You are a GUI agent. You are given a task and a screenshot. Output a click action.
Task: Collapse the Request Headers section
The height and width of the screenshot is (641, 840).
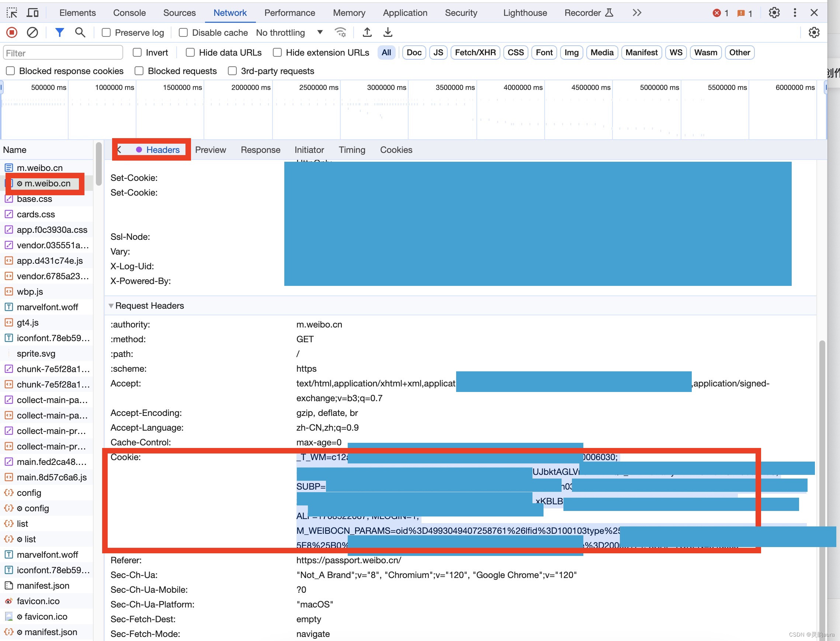(x=111, y=306)
